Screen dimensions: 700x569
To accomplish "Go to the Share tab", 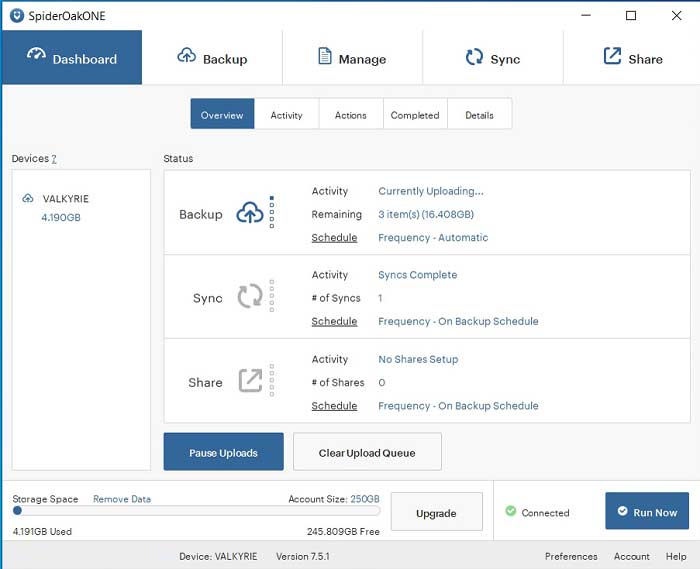I will click(x=632, y=58).
